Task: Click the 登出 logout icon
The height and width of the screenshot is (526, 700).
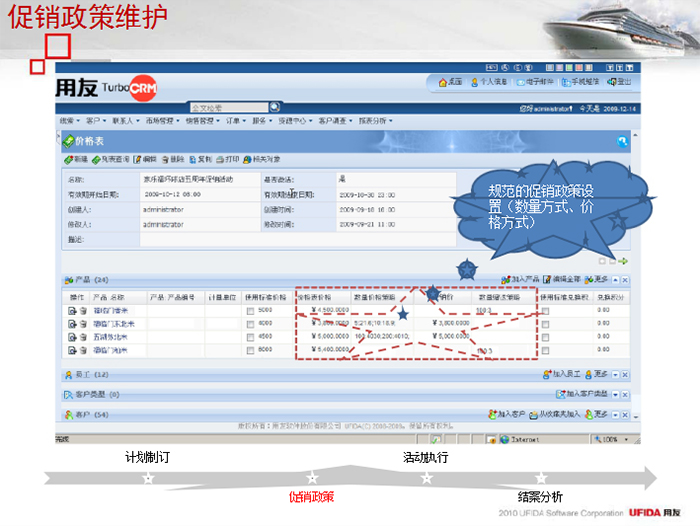Action: click(x=611, y=82)
